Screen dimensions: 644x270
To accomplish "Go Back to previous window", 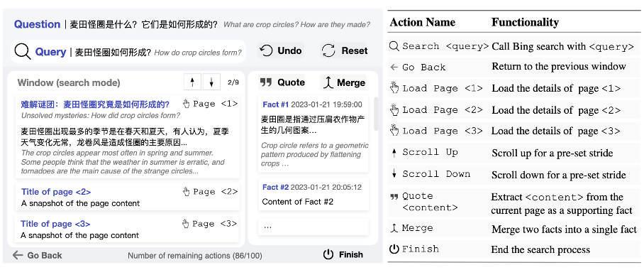I will point(38,255).
